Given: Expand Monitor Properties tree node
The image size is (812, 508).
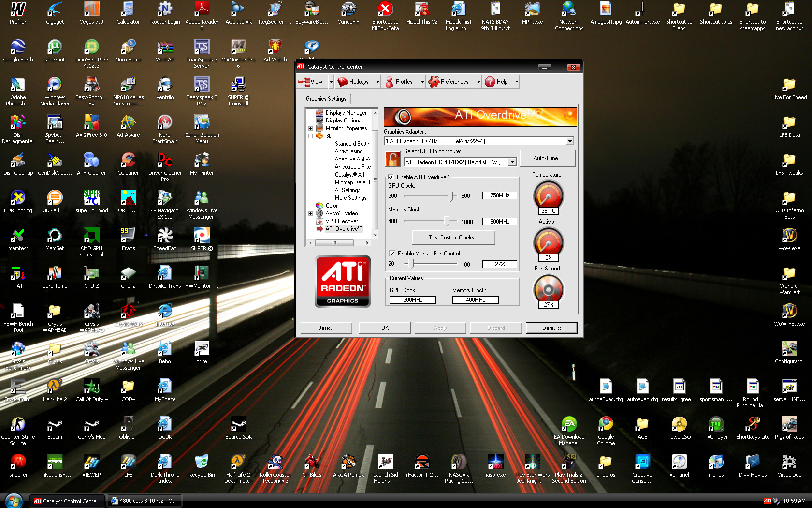Looking at the screenshot, I should pos(310,128).
